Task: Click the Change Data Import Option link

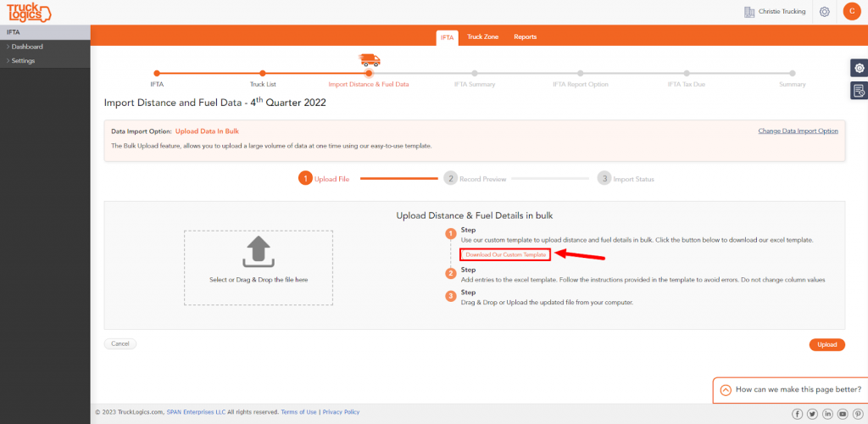Action: click(798, 131)
